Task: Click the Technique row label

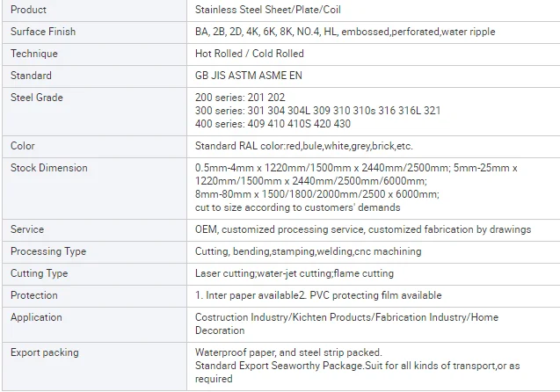Action: 34,54
